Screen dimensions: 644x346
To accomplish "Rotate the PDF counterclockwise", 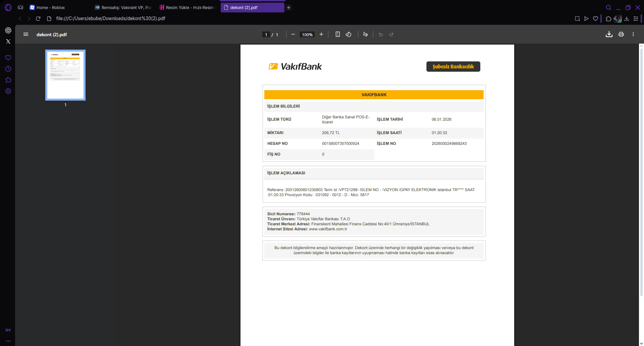I will coord(348,34).
